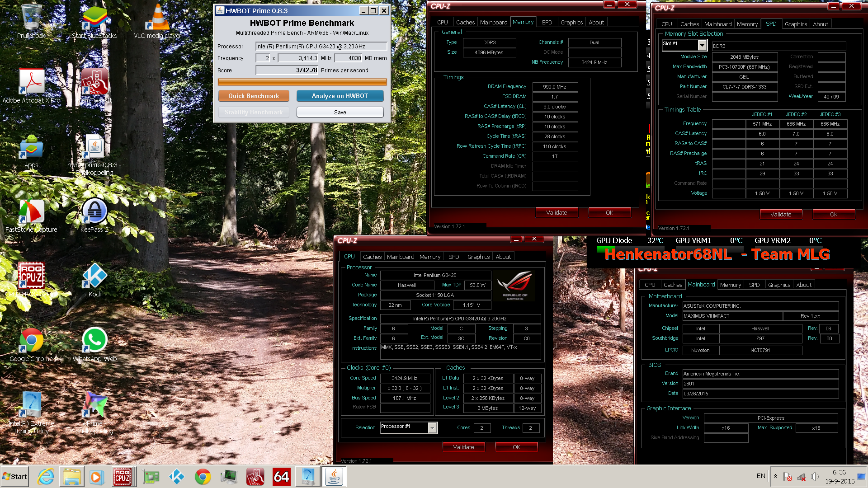Show hidden system tray icons
This screenshot has width=868, height=488.
point(775,476)
